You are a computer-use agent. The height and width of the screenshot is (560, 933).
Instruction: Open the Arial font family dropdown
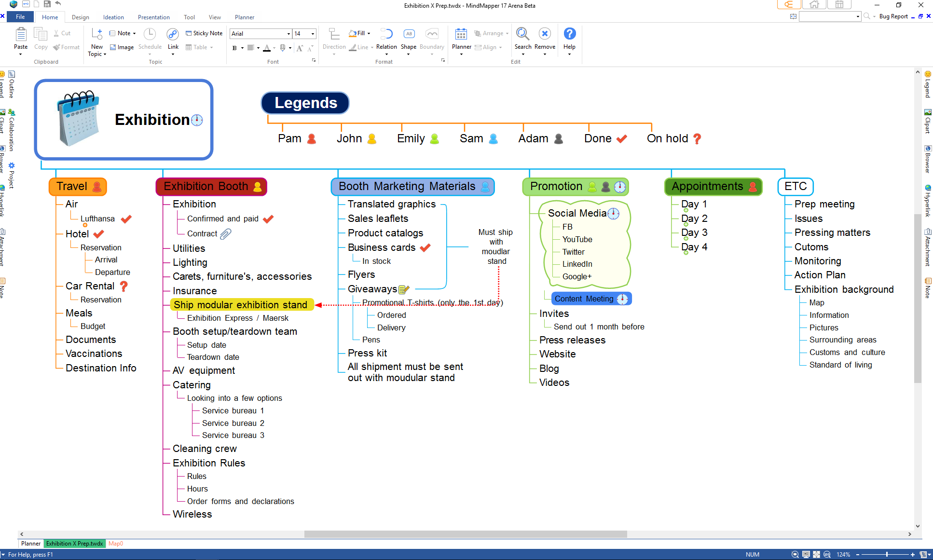(288, 33)
